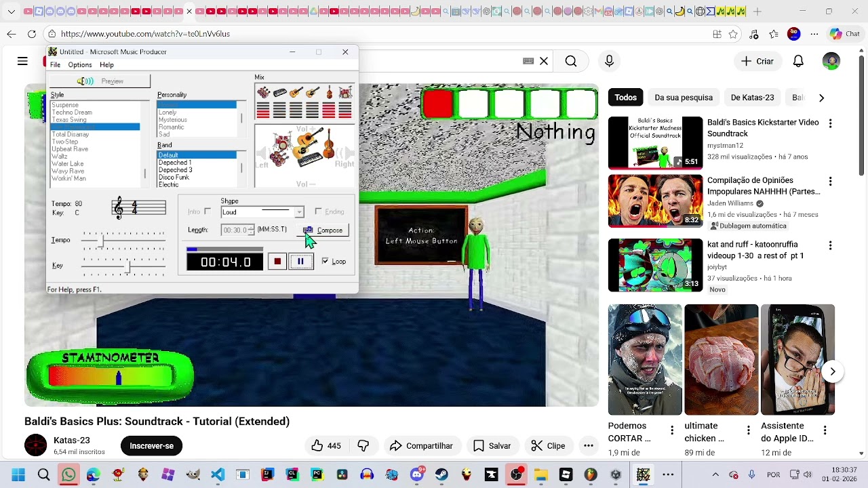
Task: Select 'Mysterious' in Personality list
Action: (172, 120)
